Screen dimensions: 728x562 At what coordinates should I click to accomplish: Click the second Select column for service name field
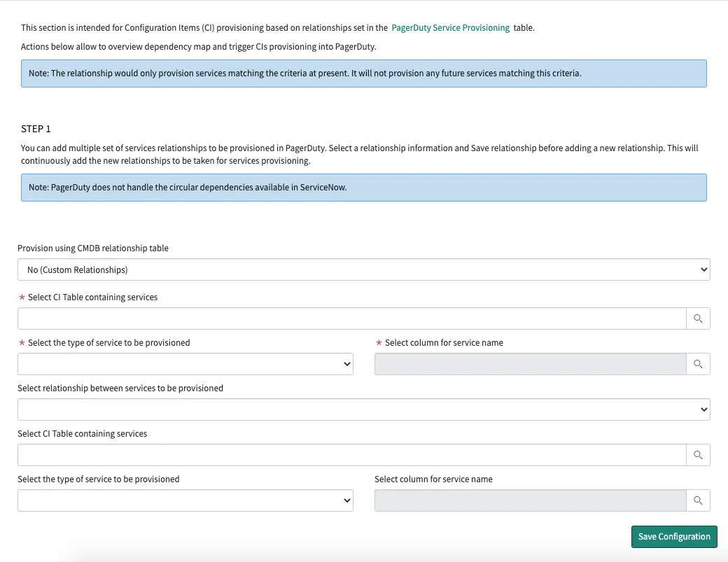pos(530,500)
